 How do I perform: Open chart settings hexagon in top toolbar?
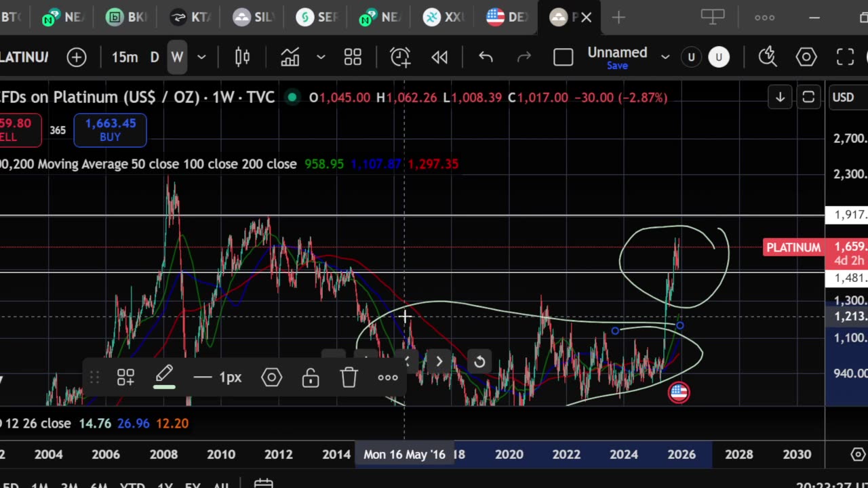(x=806, y=57)
